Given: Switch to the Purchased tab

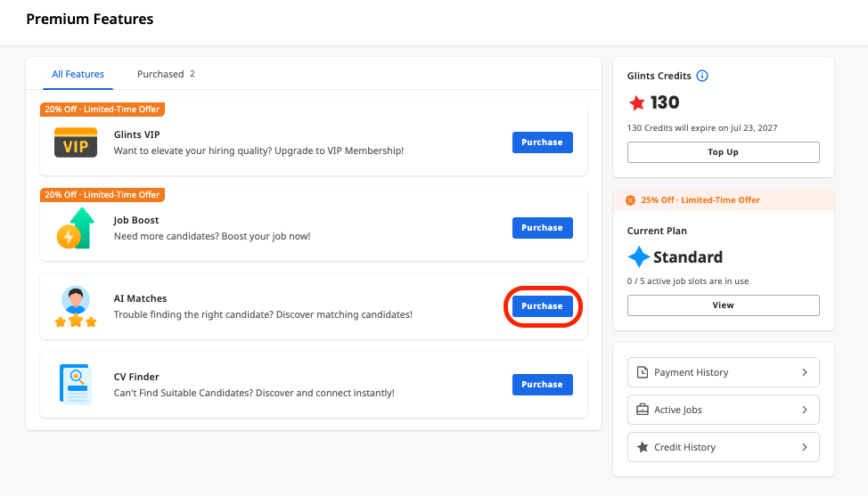Looking at the screenshot, I should click(166, 74).
